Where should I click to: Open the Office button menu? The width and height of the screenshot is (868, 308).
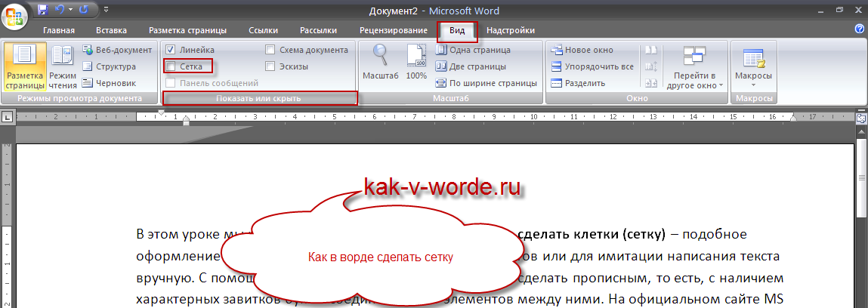(16, 17)
